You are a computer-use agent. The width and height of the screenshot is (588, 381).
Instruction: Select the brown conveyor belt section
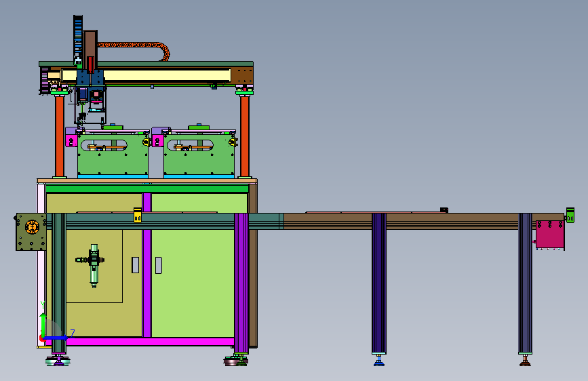(x=424, y=221)
